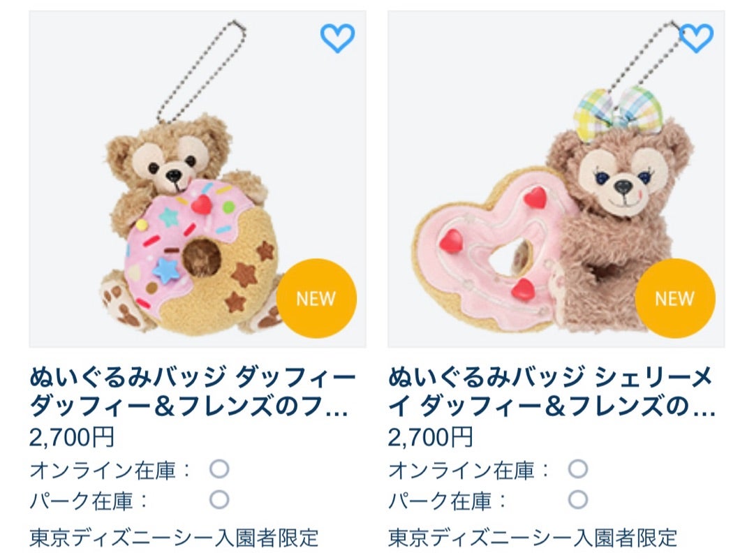Image resolution: width=754 pixels, height=560 pixels.
Task: Click ShellieMay's オンライン在庫 availability circle
Action: pos(578,469)
